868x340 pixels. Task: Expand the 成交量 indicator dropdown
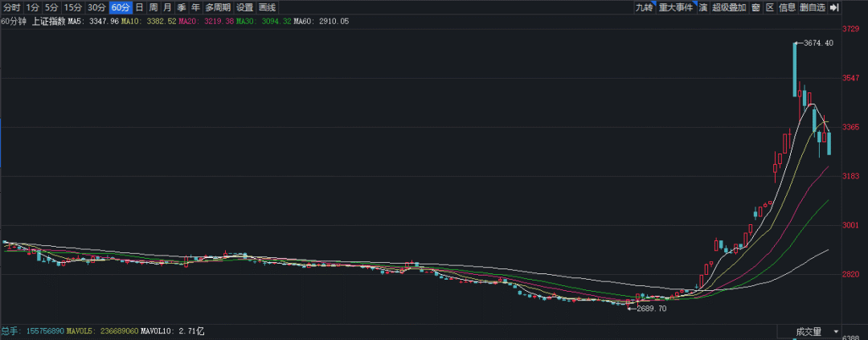(836, 331)
